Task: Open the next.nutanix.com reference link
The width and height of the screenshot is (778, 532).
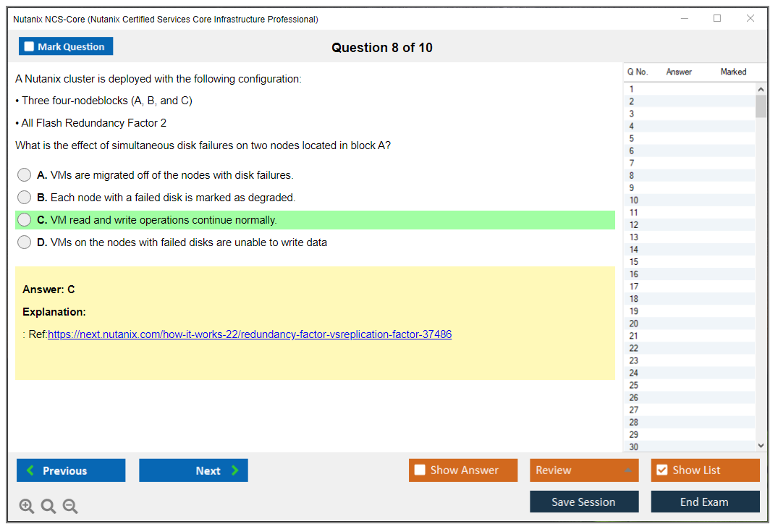Action: (x=250, y=334)
